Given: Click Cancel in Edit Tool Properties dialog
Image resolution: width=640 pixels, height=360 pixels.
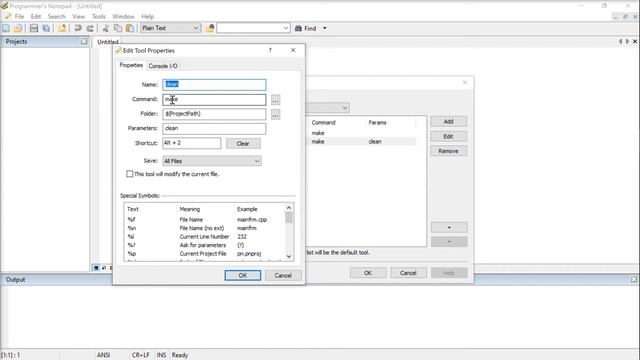Looking at the screenshot, I should [x=283, y=275].
